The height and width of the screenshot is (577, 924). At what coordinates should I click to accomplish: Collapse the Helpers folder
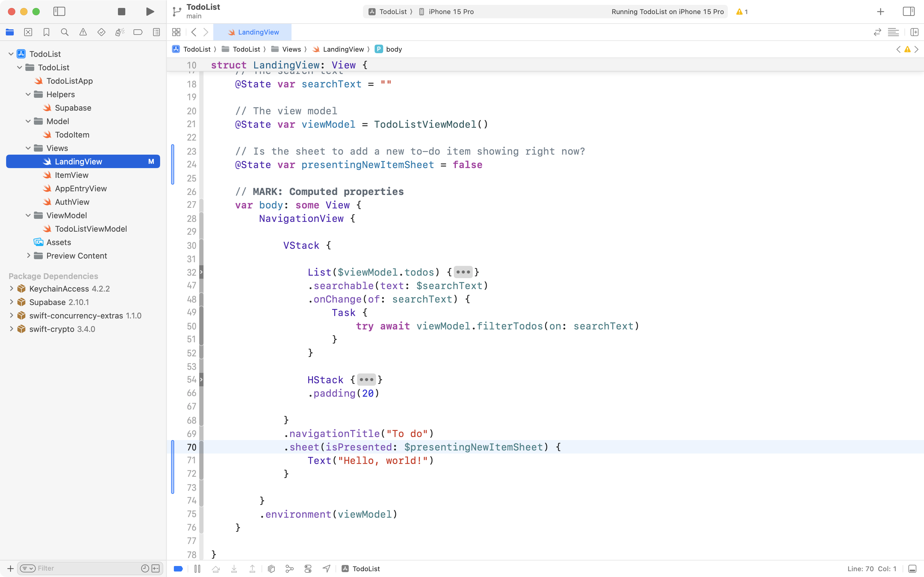(28, 94)
